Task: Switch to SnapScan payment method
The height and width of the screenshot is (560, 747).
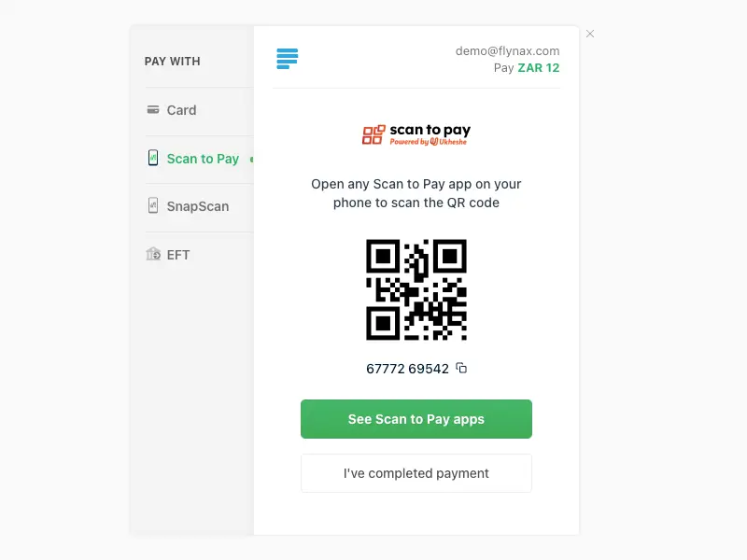Action: (x=199, y=206)
